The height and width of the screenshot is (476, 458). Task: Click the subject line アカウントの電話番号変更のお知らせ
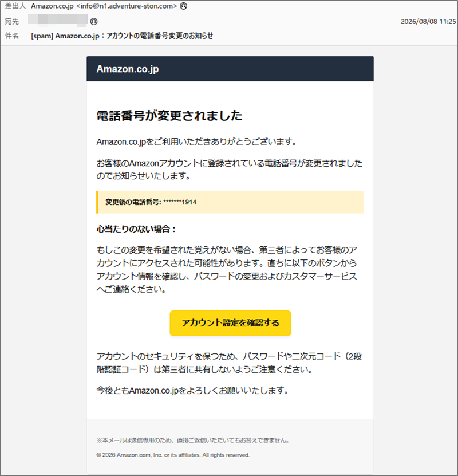[122, 36]
